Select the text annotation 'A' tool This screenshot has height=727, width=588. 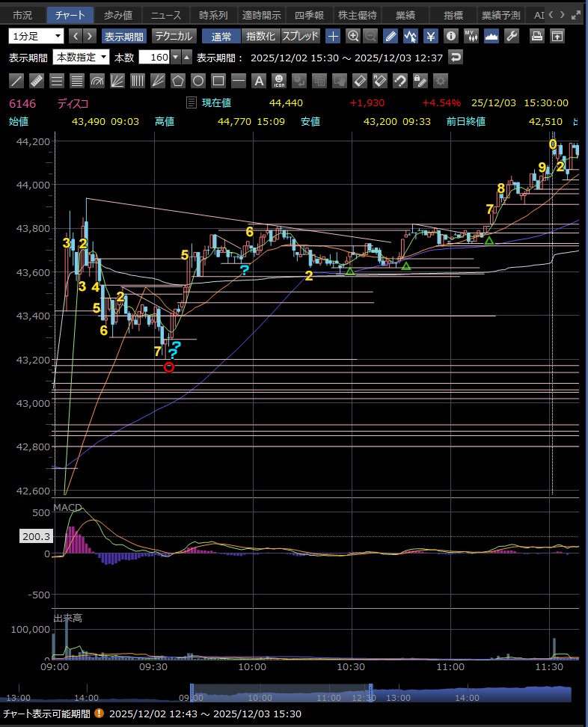(x=259, y=81)
